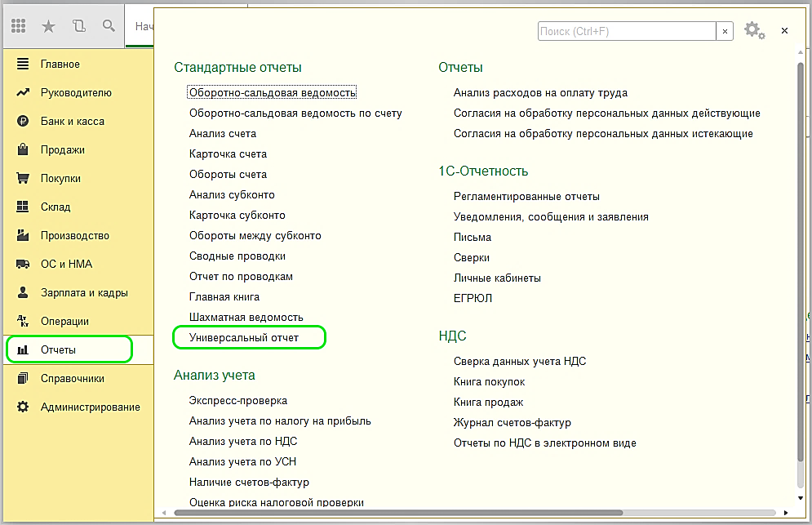The width and height of the screenshot is (812, 525).
Task: Click the magnifier search icon in toolbar
Action: (x=109, y=26)
